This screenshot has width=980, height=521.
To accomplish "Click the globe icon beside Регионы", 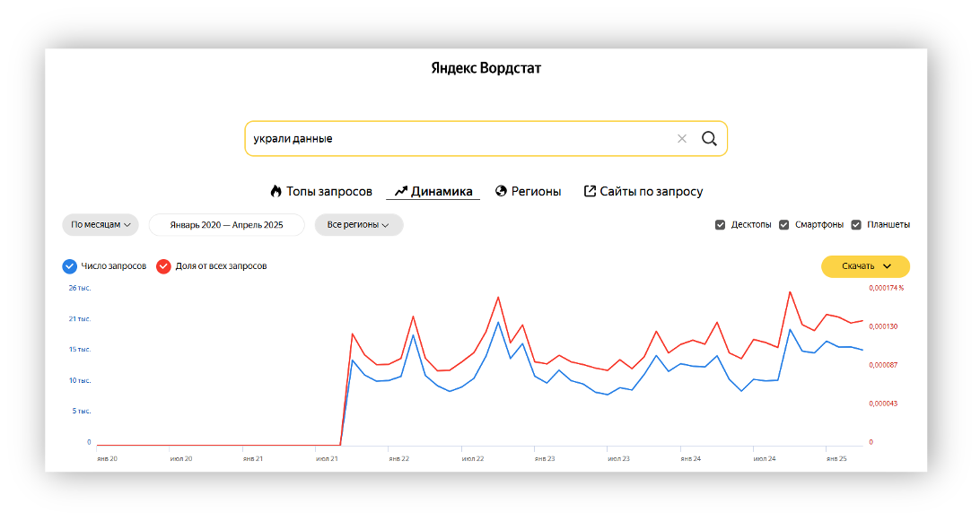I will [x=501, y=191].
